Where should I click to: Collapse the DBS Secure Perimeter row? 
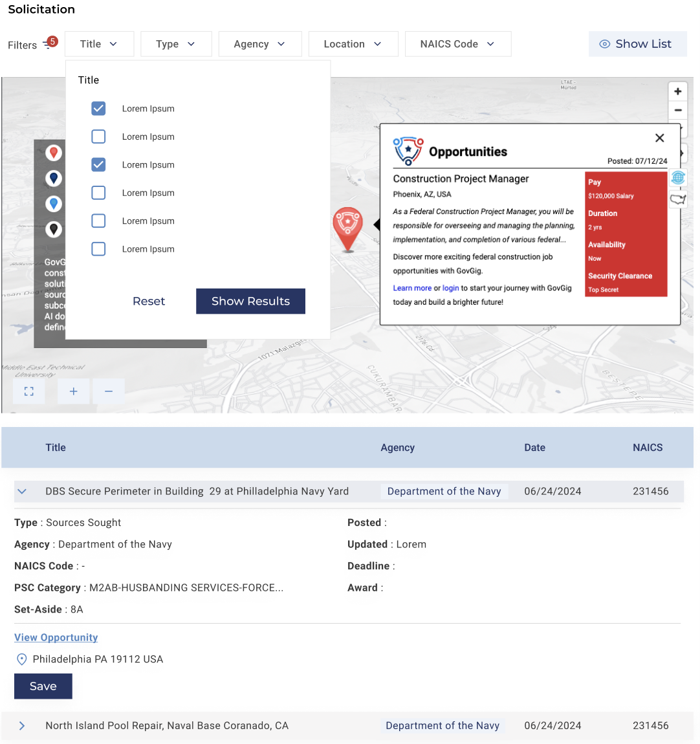tap(22, 492)
